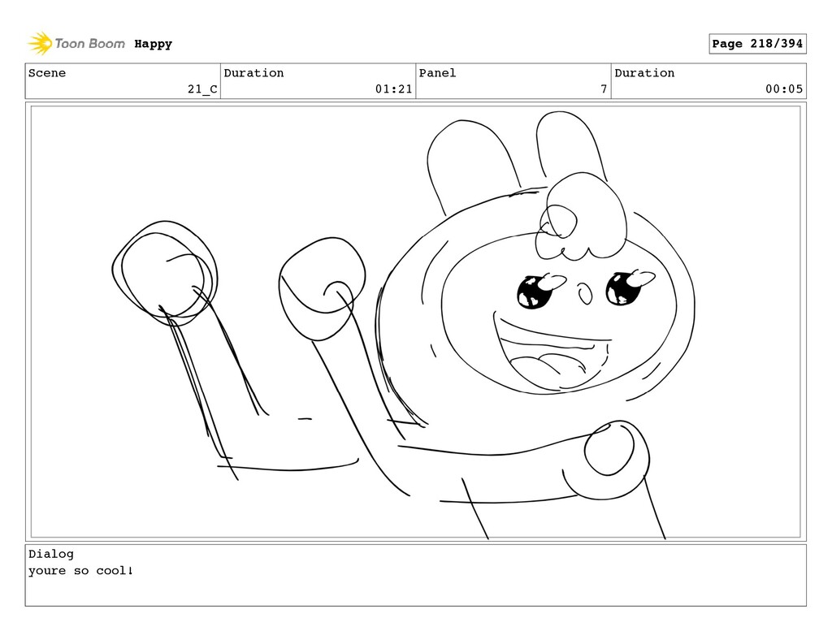Select the 'Dialog' label
The image size is (832, 644).
click(51, 554)
